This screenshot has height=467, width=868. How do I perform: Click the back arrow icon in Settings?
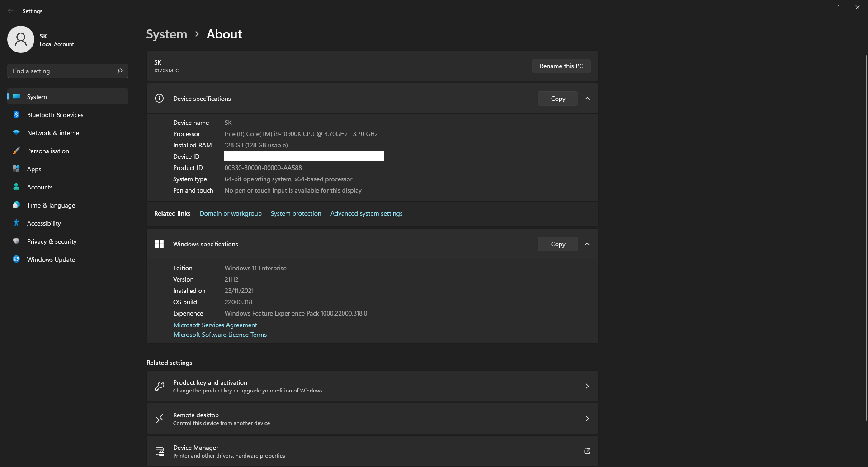pos(11,11)
